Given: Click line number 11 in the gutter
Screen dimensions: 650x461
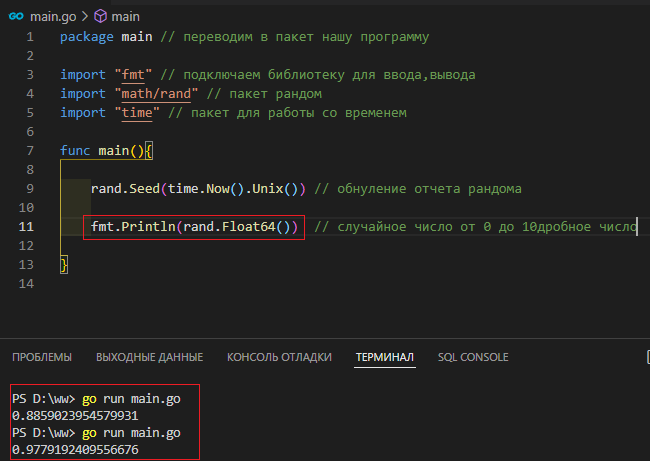Looking at the screenshot, I should pyautogui.click(x=26, y=227).
